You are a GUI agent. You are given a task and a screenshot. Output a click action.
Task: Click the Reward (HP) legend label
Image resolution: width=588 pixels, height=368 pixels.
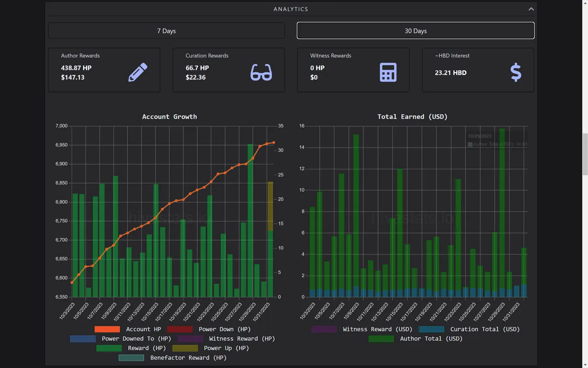click(147, 348)
